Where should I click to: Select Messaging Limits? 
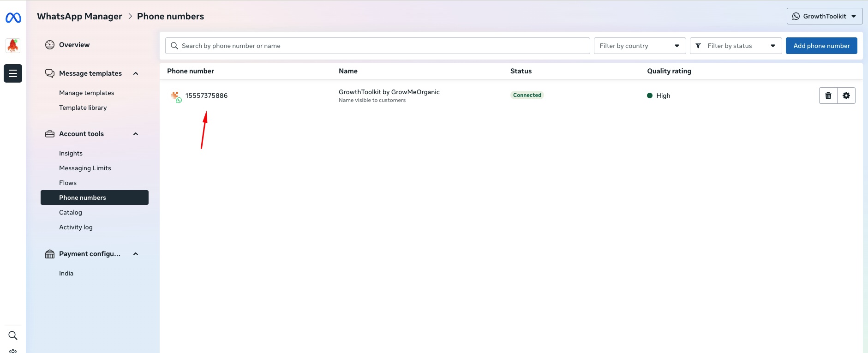(85, 168)
